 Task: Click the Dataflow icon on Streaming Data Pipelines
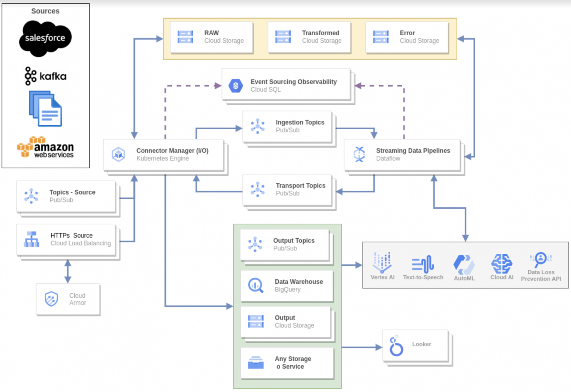[x=359, y=154]
